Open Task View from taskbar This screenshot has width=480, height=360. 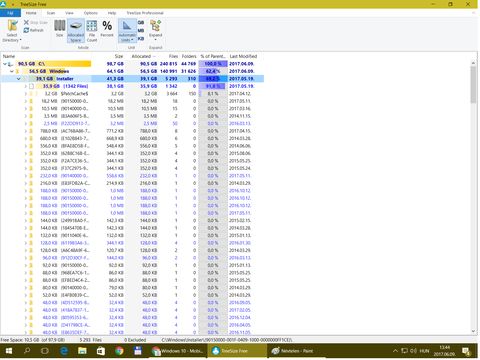[45, 351]
